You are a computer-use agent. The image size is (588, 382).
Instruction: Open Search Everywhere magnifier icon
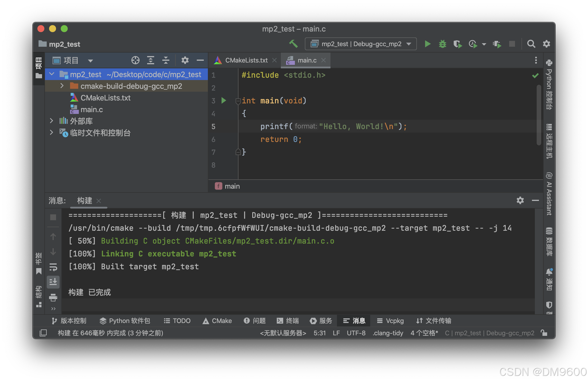531,44
